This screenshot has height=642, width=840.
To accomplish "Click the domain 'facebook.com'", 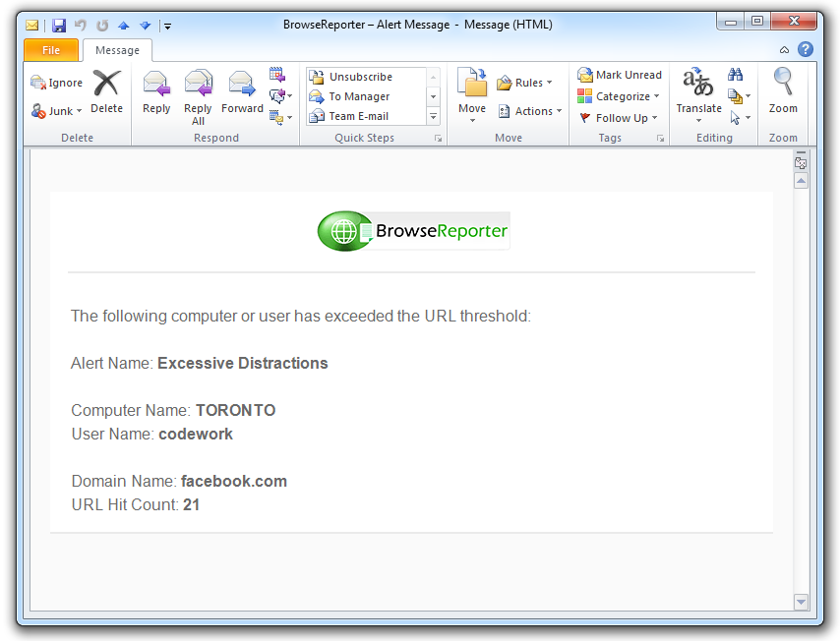I will (x=234, y=481).
